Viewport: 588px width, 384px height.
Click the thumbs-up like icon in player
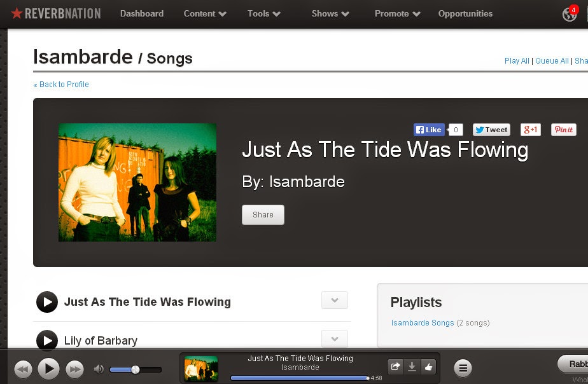[x=428, y=366]
